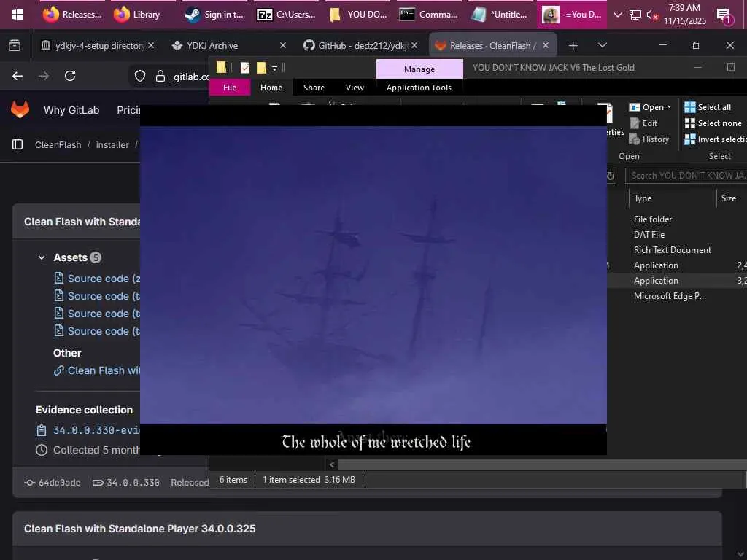
Task: Open Firefox View recent browsing icon
Action: click(x=15, y=46)
